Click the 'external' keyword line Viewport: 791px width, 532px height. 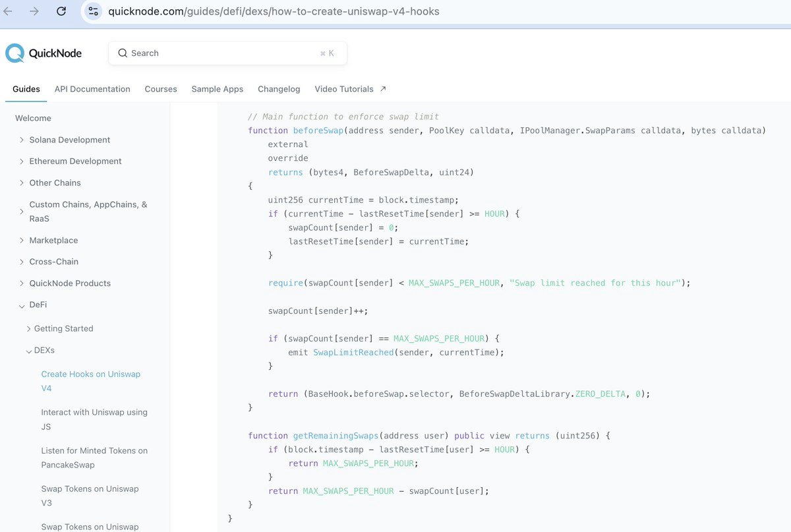[x=288, y=144]
